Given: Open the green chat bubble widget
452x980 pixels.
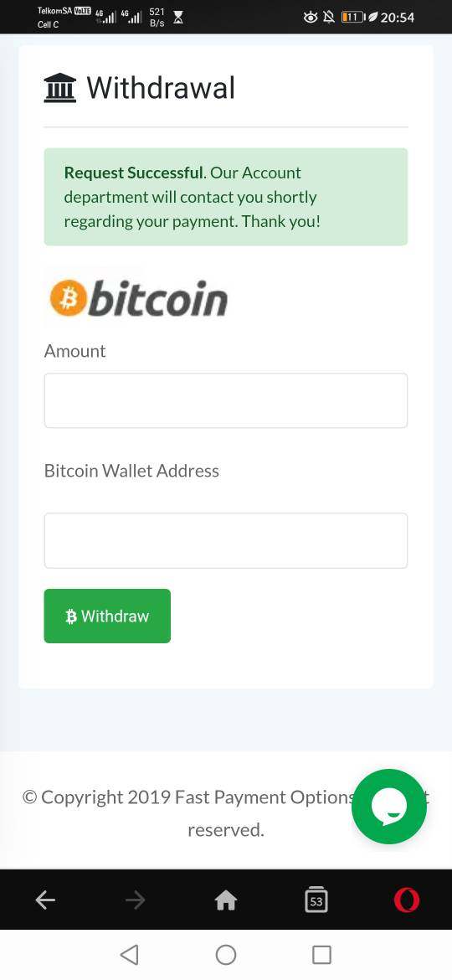Looking at the screenshot, I should (389, 807).
